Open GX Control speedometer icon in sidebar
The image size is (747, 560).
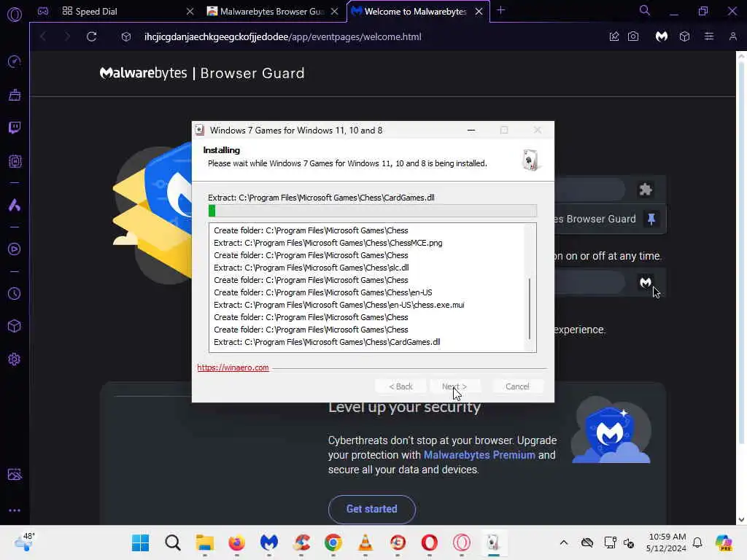tap(15, 61)
